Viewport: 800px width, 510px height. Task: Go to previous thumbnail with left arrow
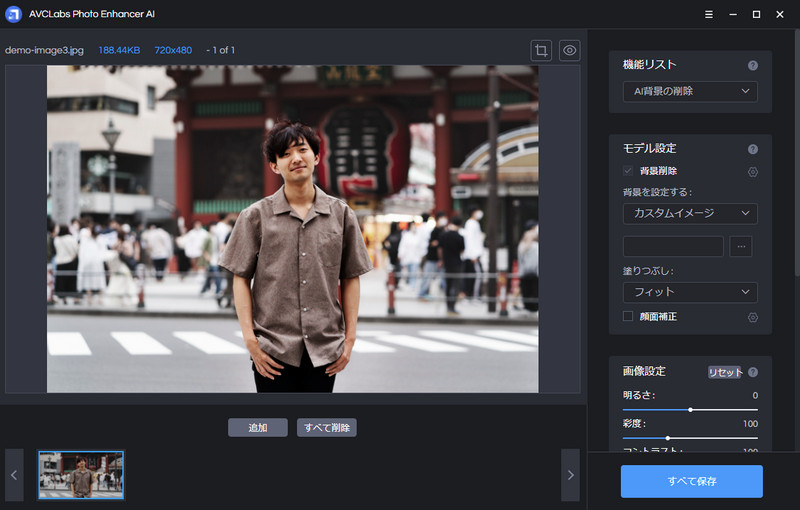pyautogui.click(x=14, y=475)
